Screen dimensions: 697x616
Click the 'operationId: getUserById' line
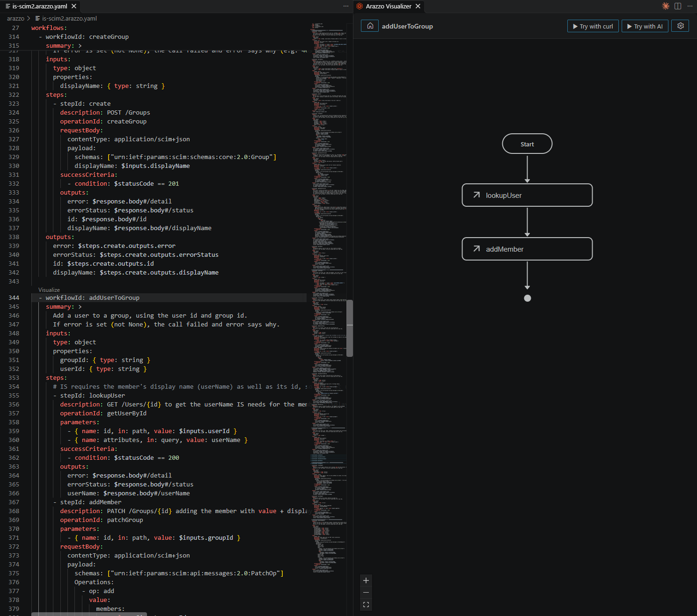(x=103, y=413)
